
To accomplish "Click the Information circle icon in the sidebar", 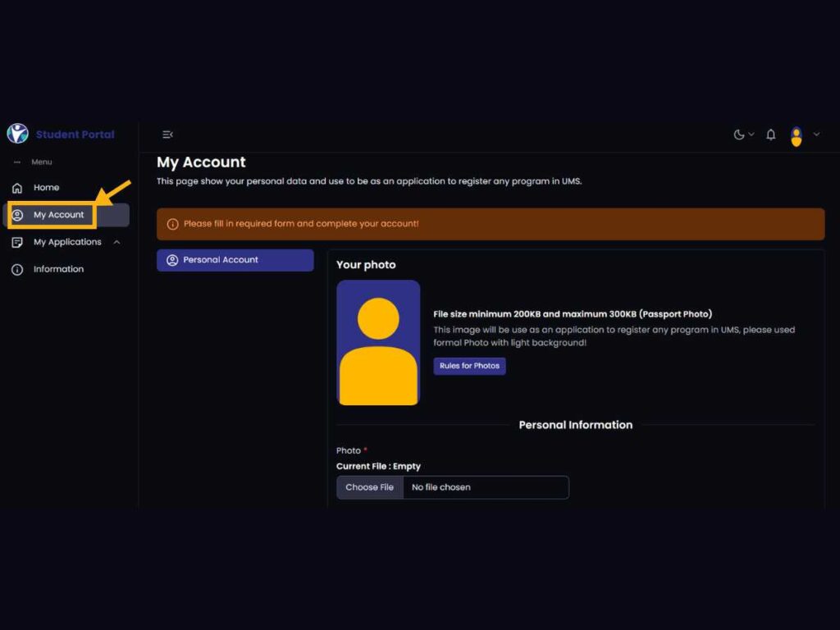I will pos(17,269).
